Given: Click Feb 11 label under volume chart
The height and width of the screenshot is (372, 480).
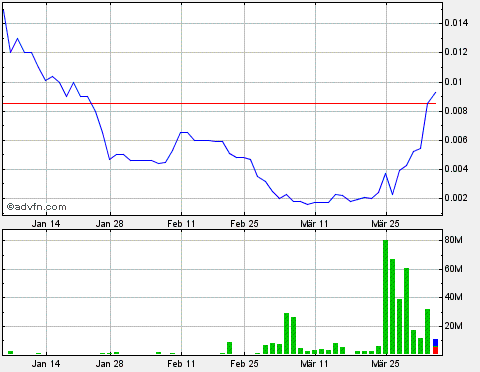Looking at the screenshot, I should pos(181,364).
